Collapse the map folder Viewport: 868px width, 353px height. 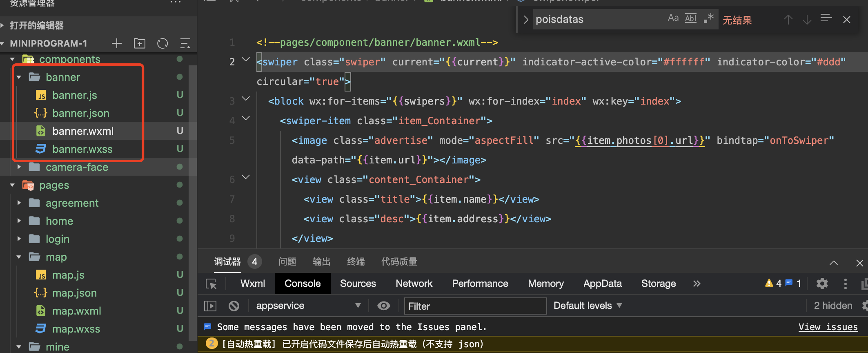pyautogui.click(x=19, y=257)
